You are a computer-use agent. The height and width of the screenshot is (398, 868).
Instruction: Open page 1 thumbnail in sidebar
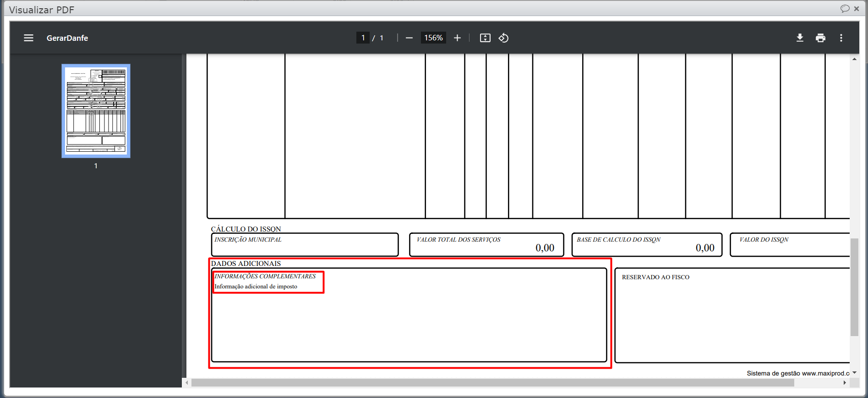click(x=96, y=111)
